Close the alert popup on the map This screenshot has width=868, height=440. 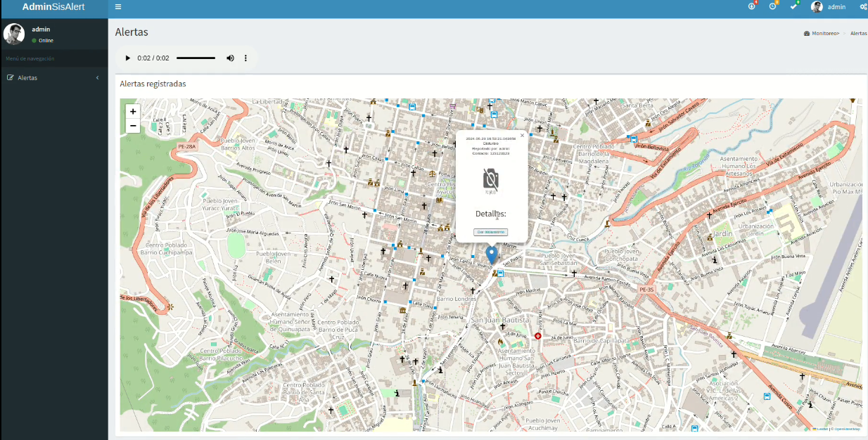pos(522,136)
